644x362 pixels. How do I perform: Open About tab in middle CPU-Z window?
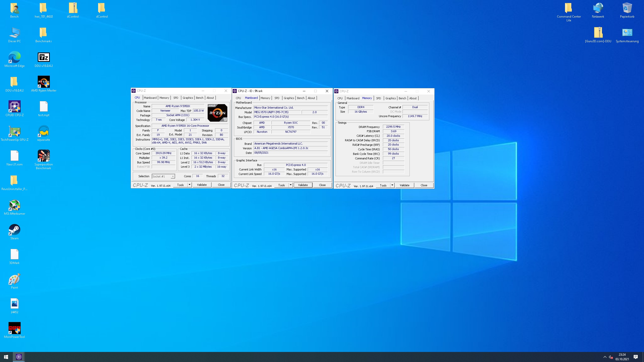coord(311,98)
